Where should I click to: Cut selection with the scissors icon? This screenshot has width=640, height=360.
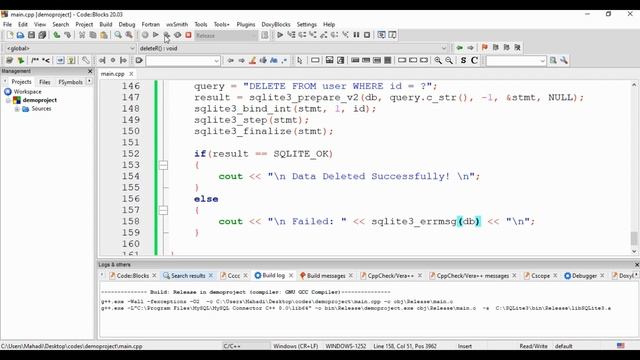pos(82,35)
